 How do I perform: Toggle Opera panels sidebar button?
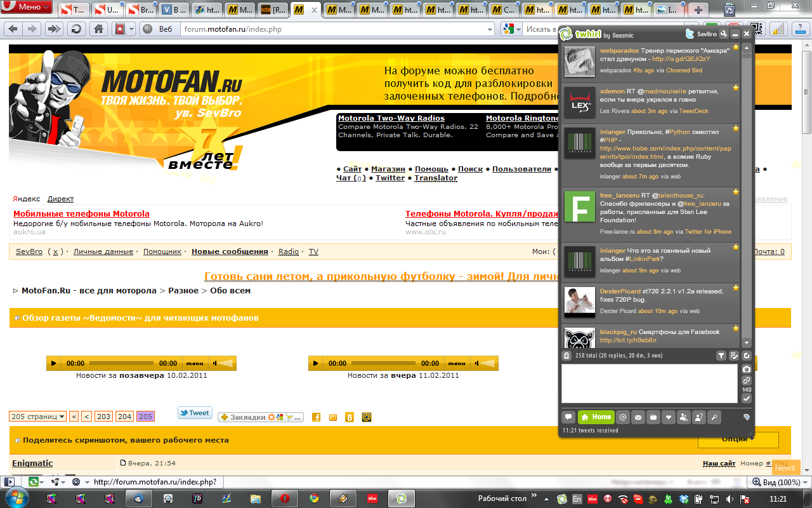tap(8, 482)
